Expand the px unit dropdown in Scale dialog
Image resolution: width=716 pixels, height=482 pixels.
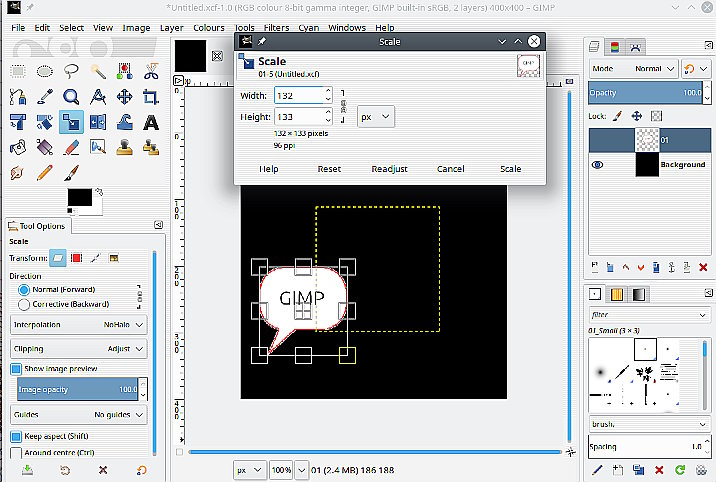376,117
